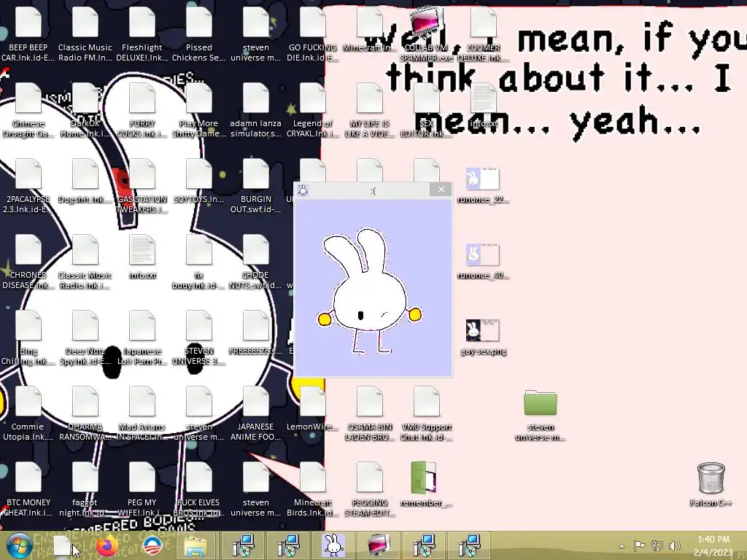
Task: Select the Minecraft Birds shortcut
Action: [x=312, y=490]
